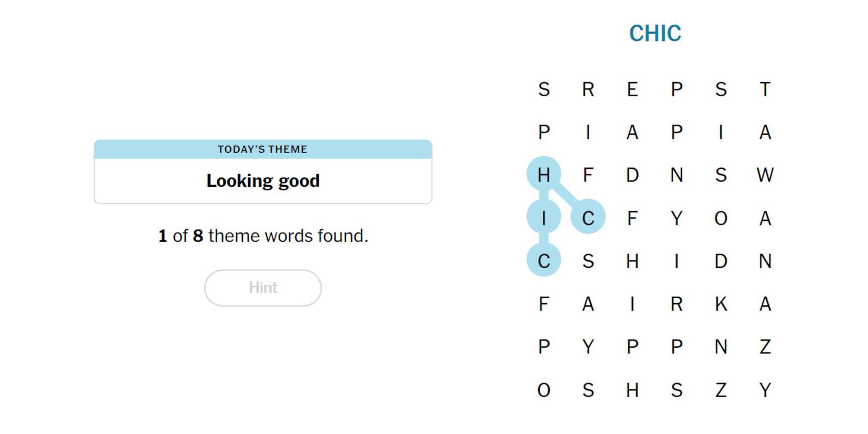Screen dimensions: 868x434
Task: Select the R between S and E
Action: click(588, 89)
